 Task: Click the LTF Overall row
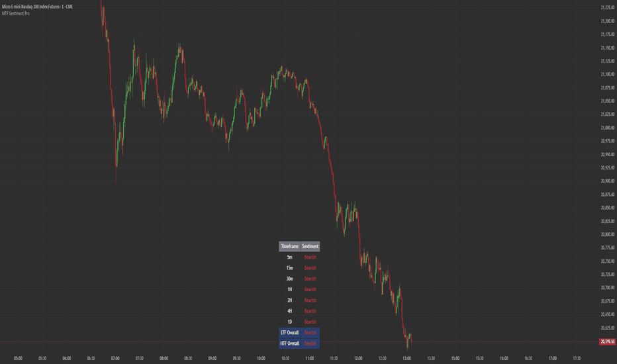(299, 332)
